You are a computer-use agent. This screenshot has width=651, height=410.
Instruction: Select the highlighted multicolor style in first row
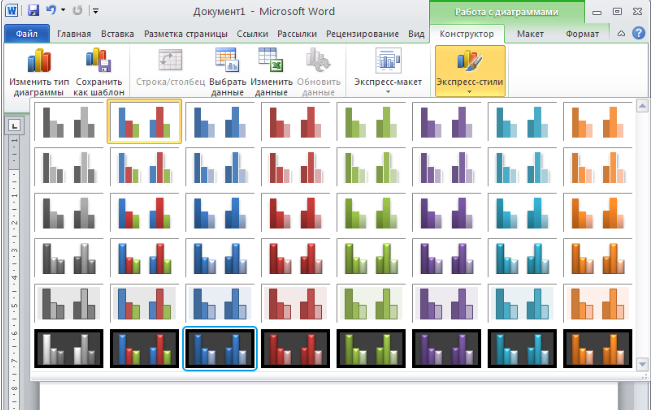[144, 121]
